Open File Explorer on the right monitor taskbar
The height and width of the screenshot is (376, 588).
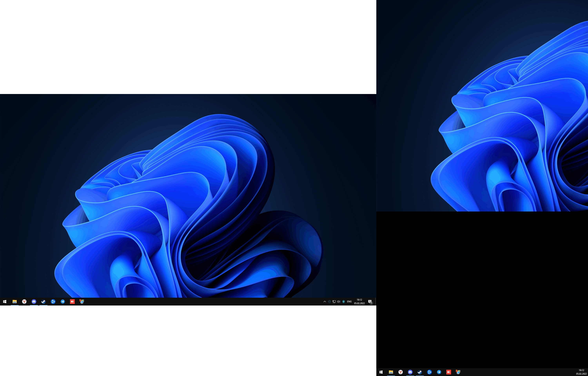(x=391, y=372)
